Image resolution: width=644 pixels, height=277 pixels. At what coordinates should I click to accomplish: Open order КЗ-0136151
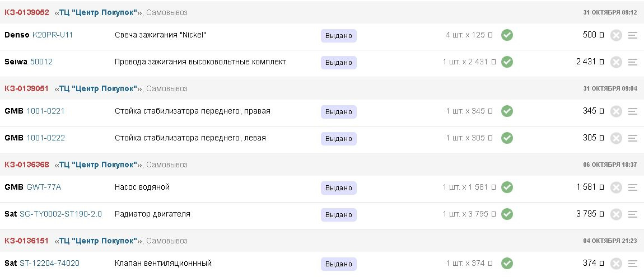(x=27, y=241)
